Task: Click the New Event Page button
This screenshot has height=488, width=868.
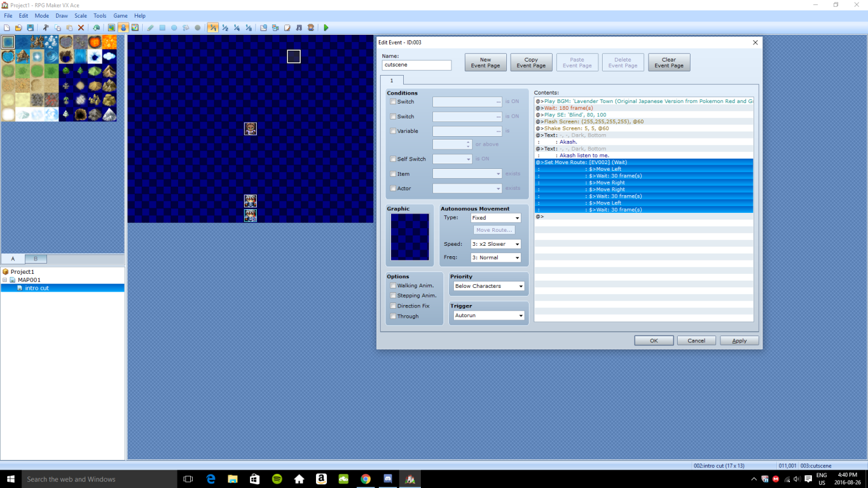Action: [486, 62]
